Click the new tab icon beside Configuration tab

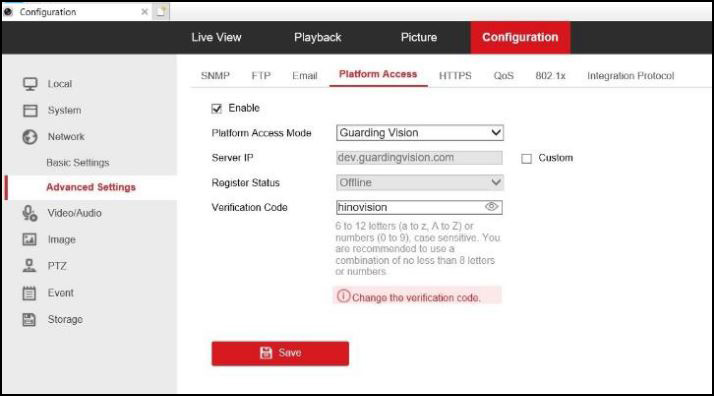(x=161, y=12)
